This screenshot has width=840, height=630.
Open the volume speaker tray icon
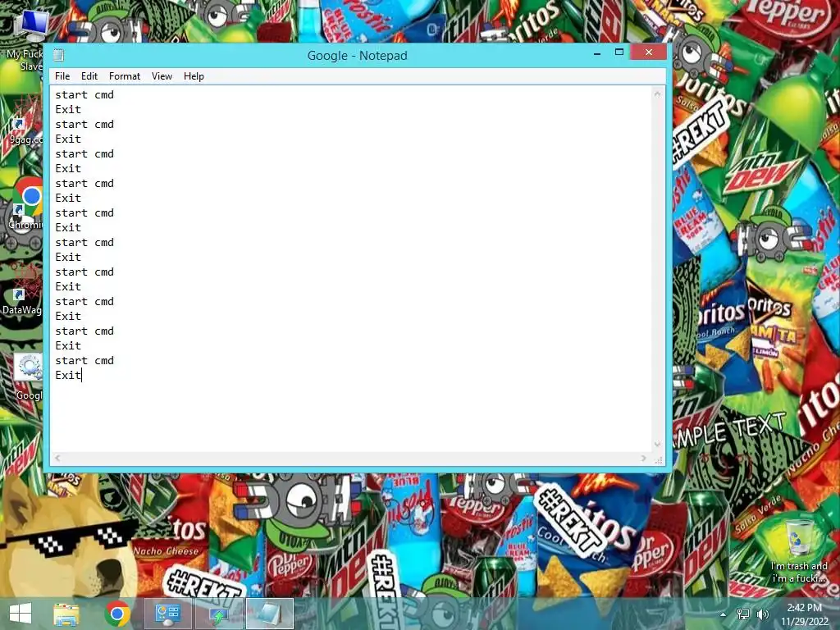tap(763, 614)
